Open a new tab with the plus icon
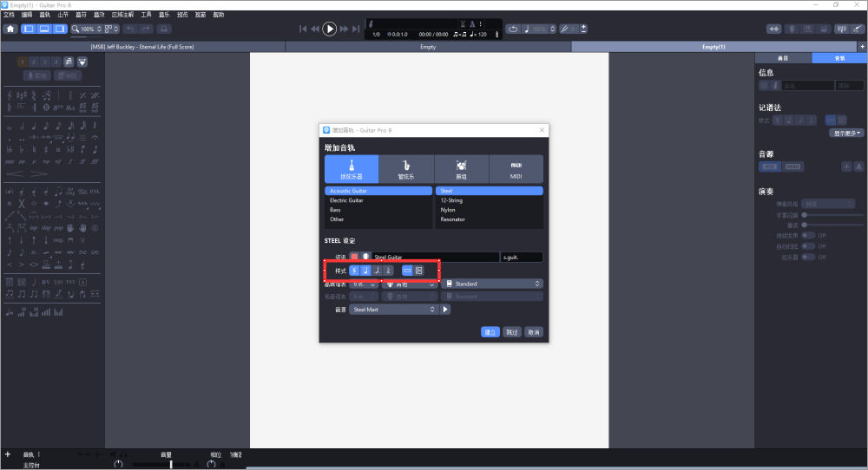This screenshot has width=868, height=470. point(862,47)
